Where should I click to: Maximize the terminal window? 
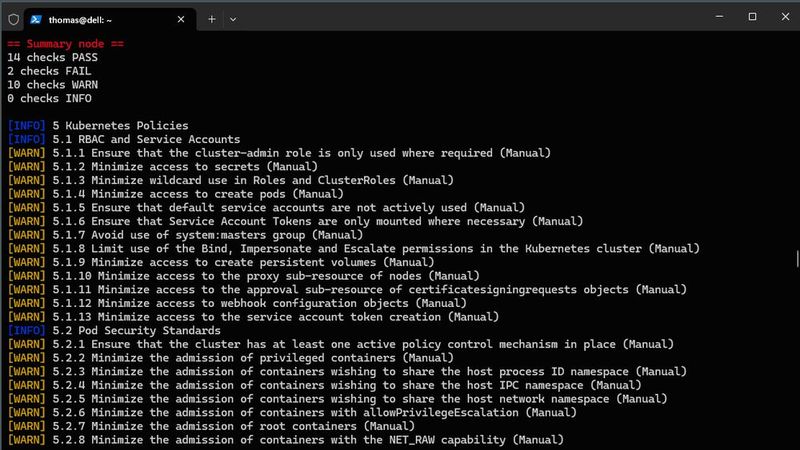click(x=752, y=16)
